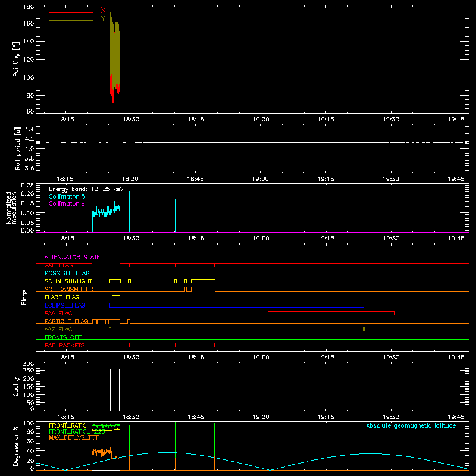Select the red X legend label
This screenshot has height=476, width=476.
103,11
